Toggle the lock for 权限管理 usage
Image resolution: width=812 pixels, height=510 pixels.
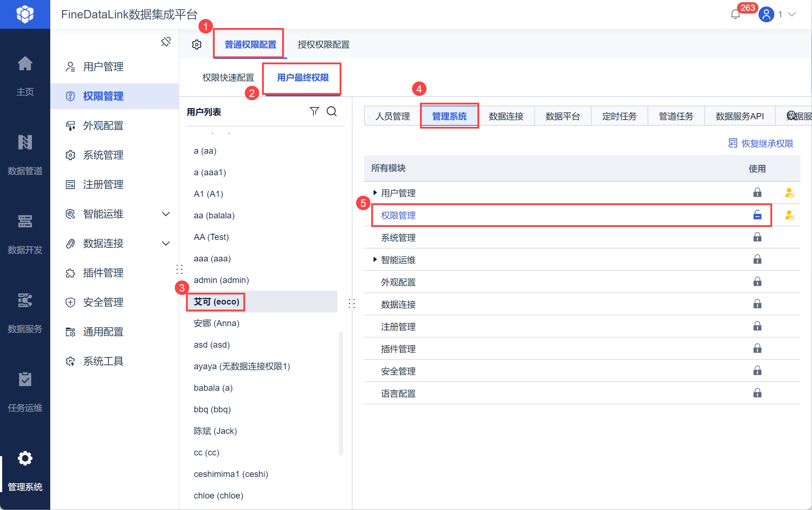pos(757,215)
